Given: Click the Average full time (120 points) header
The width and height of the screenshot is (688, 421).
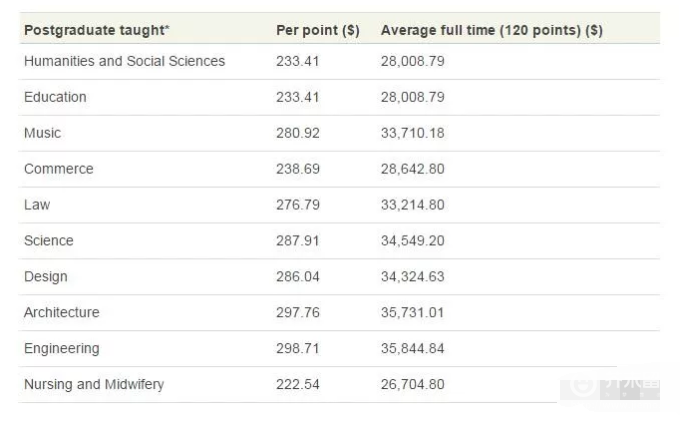Looking at the screenshot, I should [491, 30].
